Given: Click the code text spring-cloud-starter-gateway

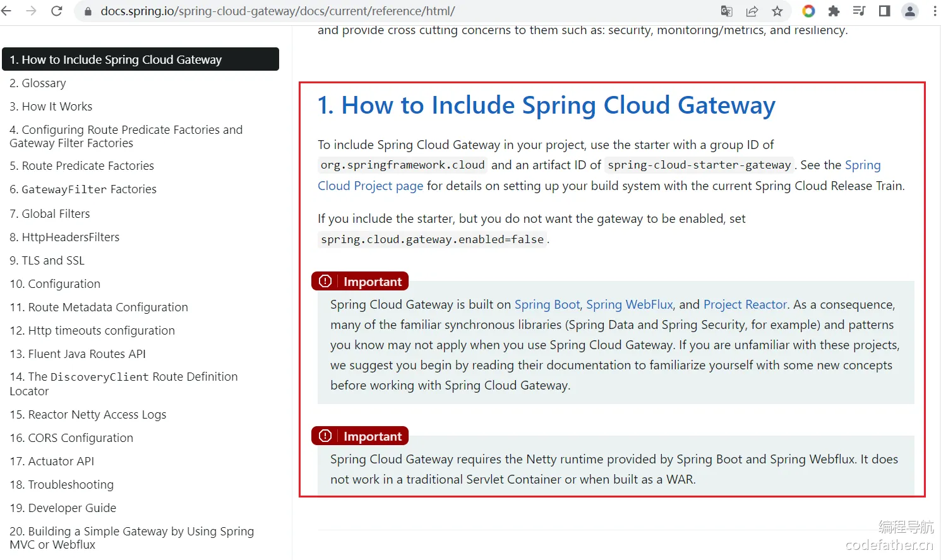Looking at the screenshot, I should tap(699, 165).
